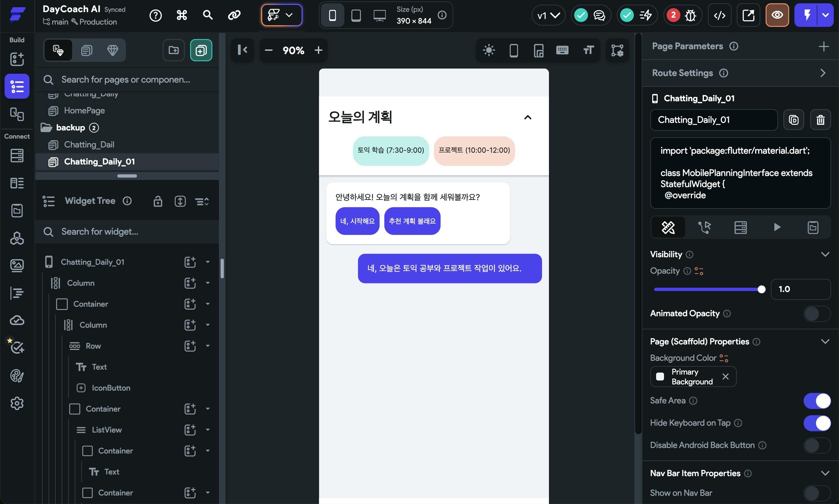Open the Theme Settings palette icon

[17, 376]
